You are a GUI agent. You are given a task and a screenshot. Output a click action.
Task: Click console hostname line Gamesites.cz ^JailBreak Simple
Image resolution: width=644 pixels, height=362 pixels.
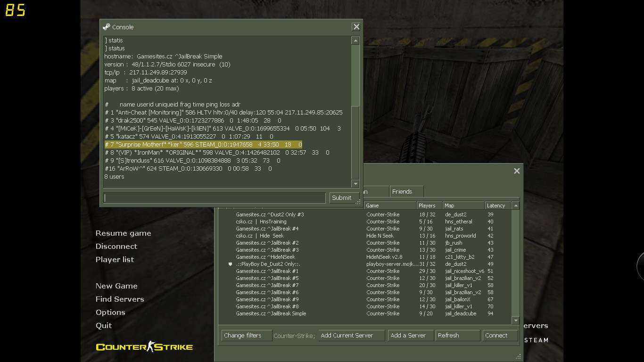(163, 56)
